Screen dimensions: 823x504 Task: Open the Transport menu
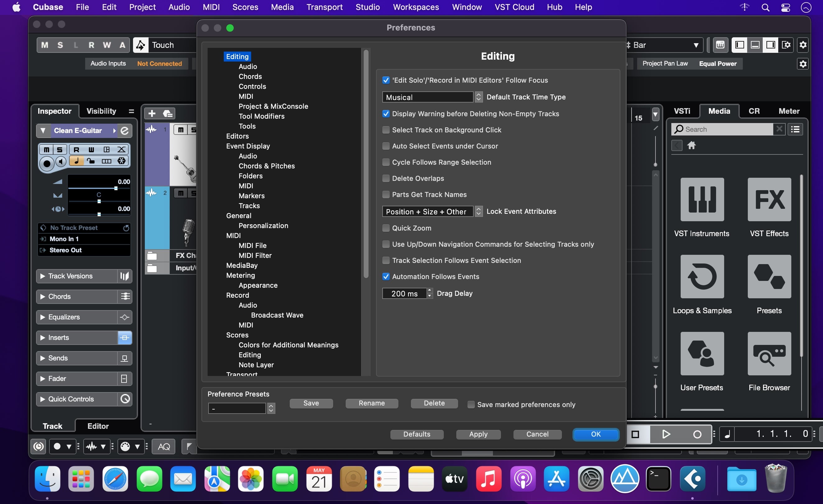point(324,7)
